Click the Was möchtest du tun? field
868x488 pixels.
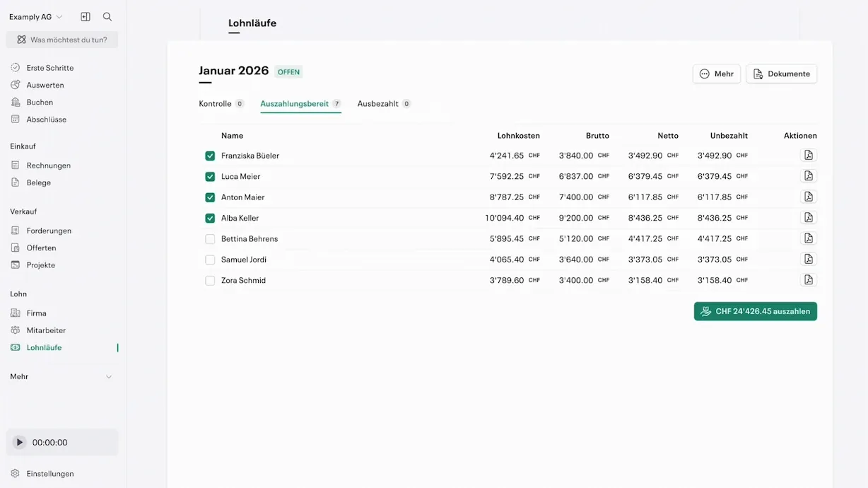(x=62, y=40)
